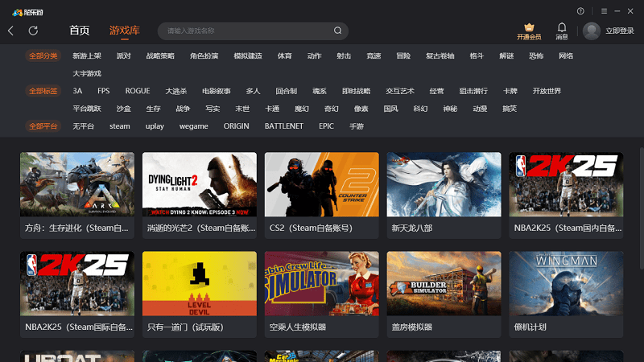Filter by uplay platform
The height and width of the screenshot is (362, 644).
coord(155,126)
